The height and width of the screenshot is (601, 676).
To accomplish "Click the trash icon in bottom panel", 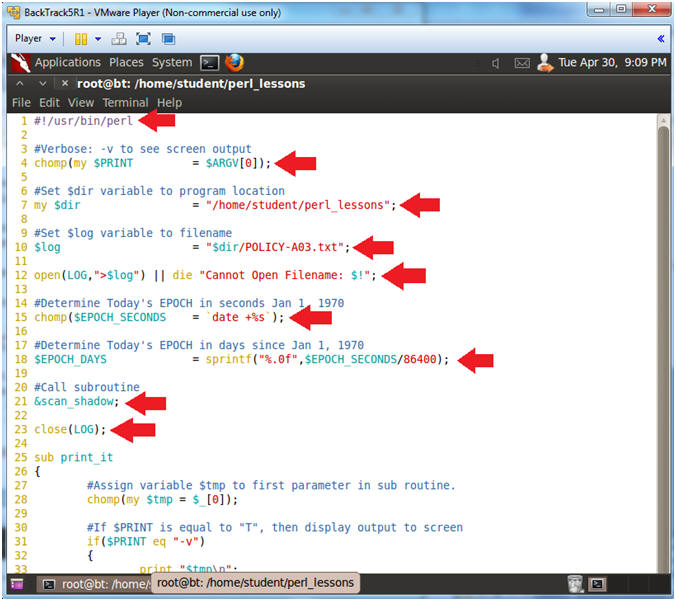I will point(575,584).
